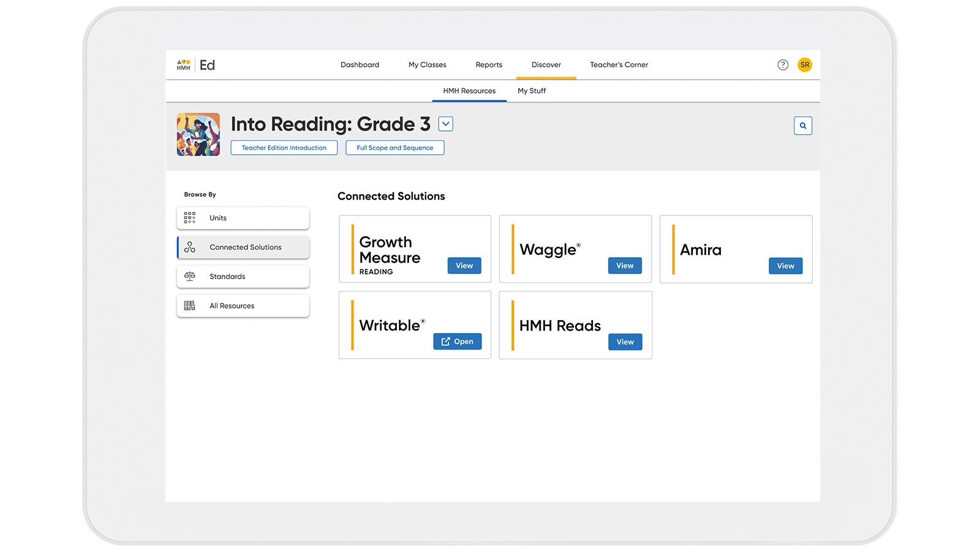
Task: View the HMH Reads solution
Action: pyautogui.click(x=625, y=342)
